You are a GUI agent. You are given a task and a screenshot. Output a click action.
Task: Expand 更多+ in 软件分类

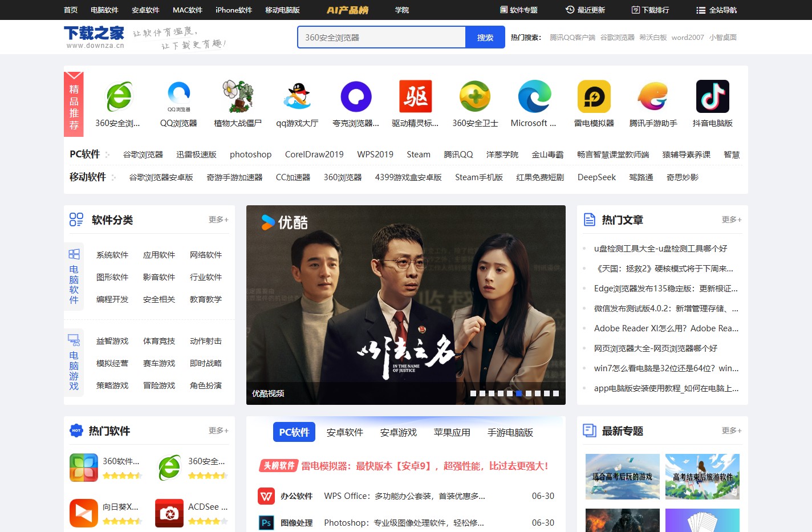(218, 220)
